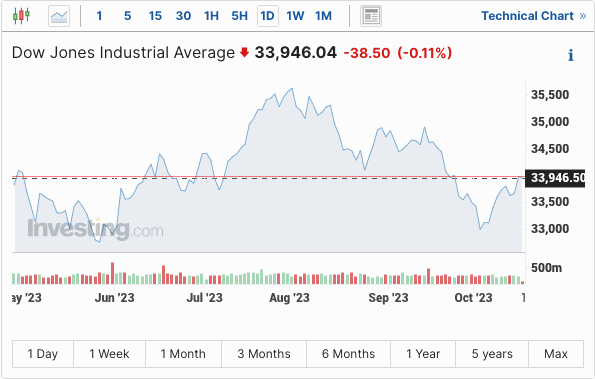Viewport: 595px width, 379px height.
Task: Click the 33,000 axis label
Action: [x=550, y=229]
